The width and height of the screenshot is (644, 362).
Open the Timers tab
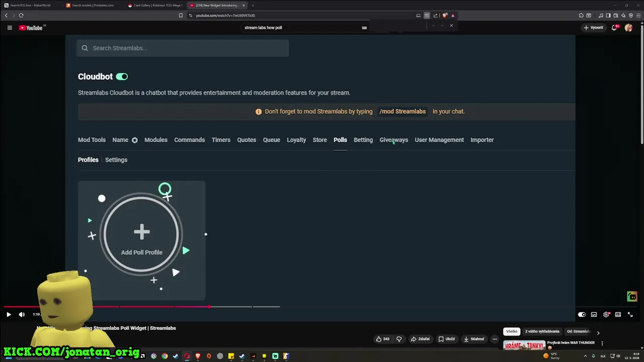[x=221, y=140]
